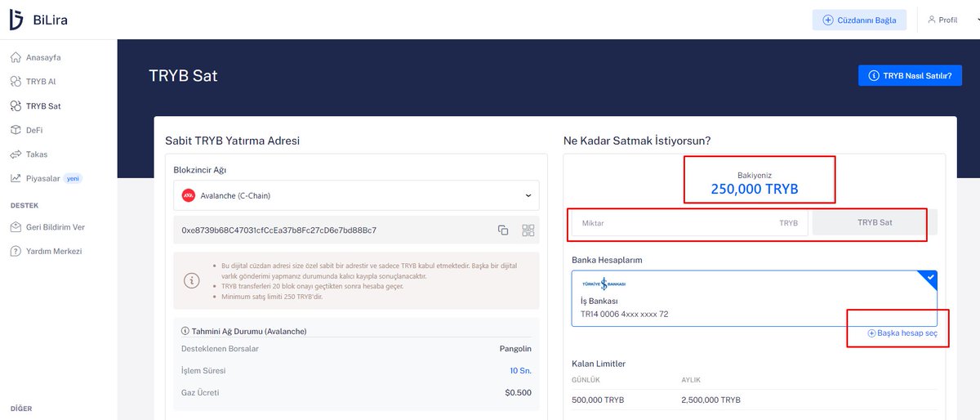980x420 pixels.
Task: Click the question mark icon beside Yardım Merkezi
Action: pos(16,251)
